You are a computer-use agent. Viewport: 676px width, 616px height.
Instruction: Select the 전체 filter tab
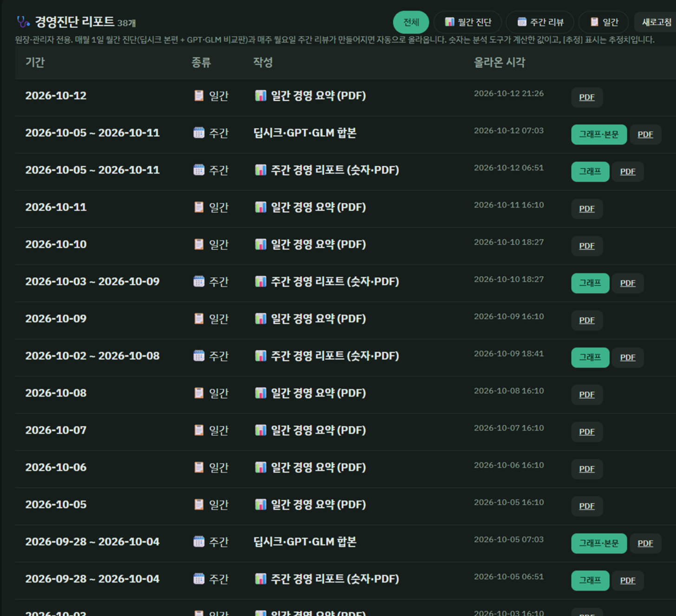click(x=411, y=22)
